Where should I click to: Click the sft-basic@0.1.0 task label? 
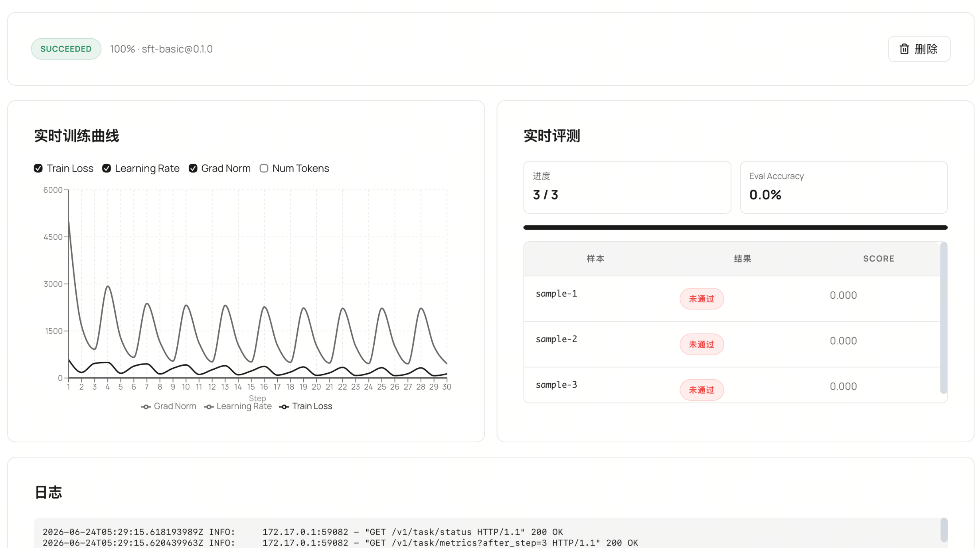point(177,49)
